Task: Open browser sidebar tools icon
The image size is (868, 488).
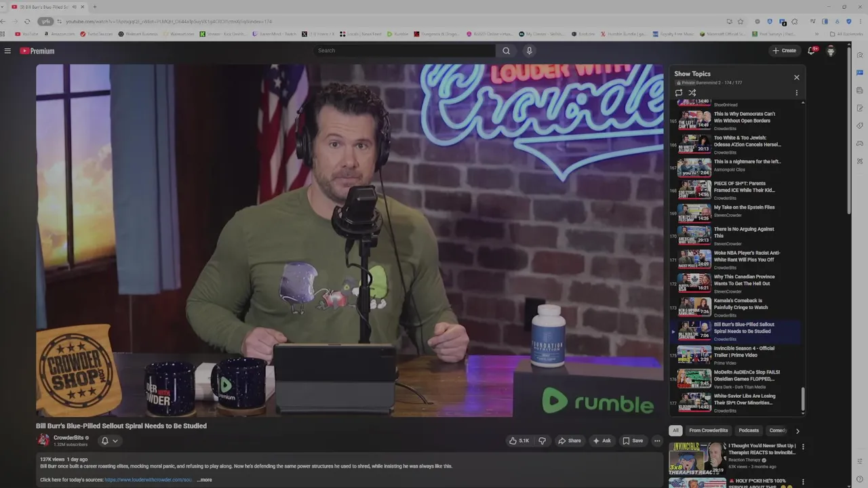Action: (860, 161)
